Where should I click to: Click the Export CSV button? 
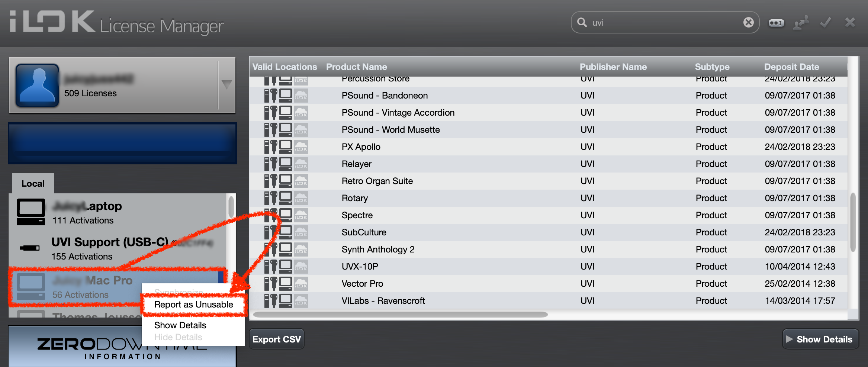pos(276,339)
